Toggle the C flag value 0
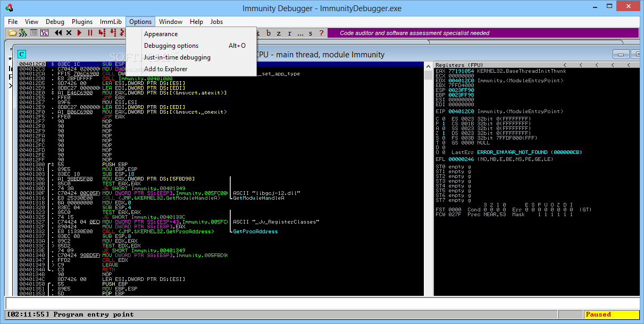The image size is (644, 324). (x=443, y=118)
